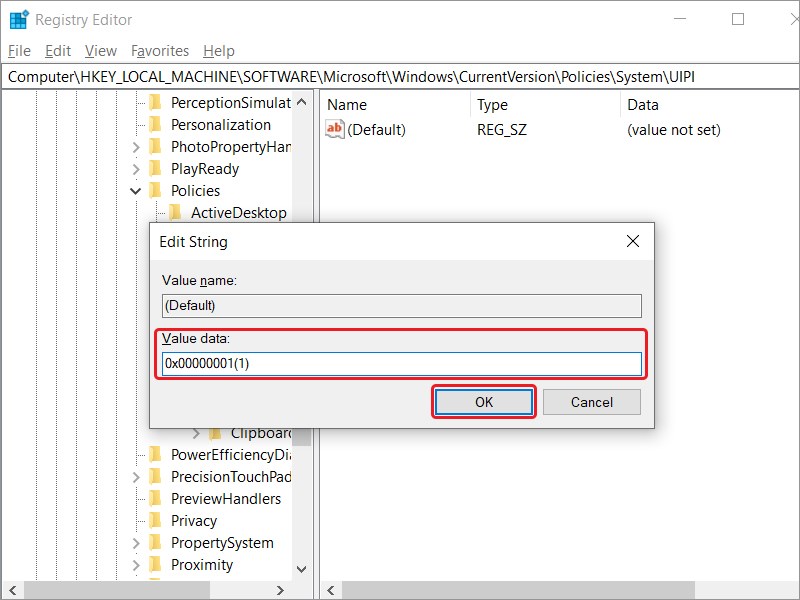The width and height of the screenshot is (800, 600).
Task: Click tree pane scroll right arrow
Action: point(280,590)
